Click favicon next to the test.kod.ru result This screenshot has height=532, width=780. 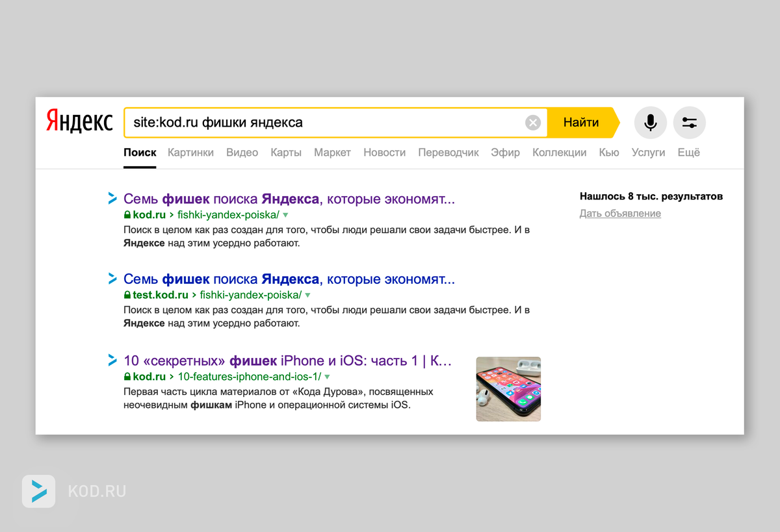(112, 279)
